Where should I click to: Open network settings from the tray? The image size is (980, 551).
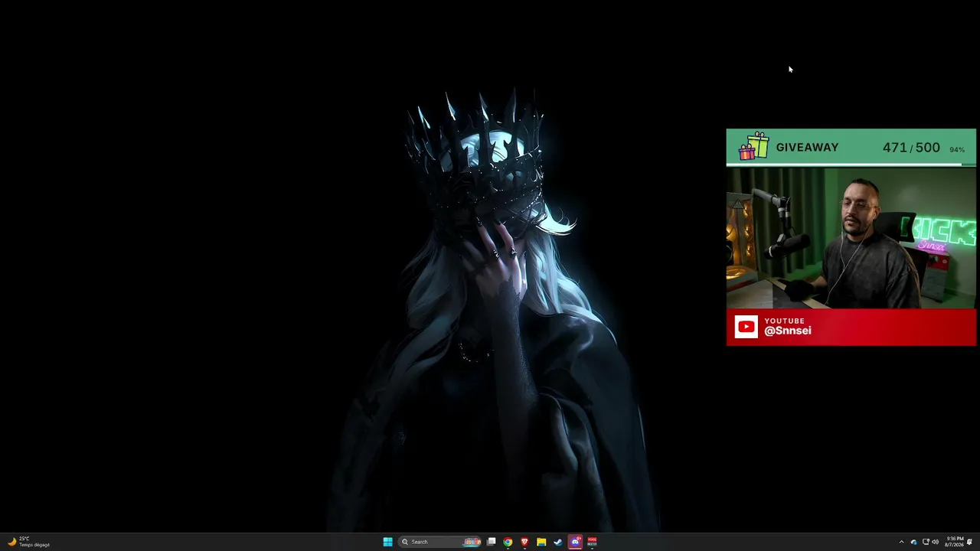[926, 542]
